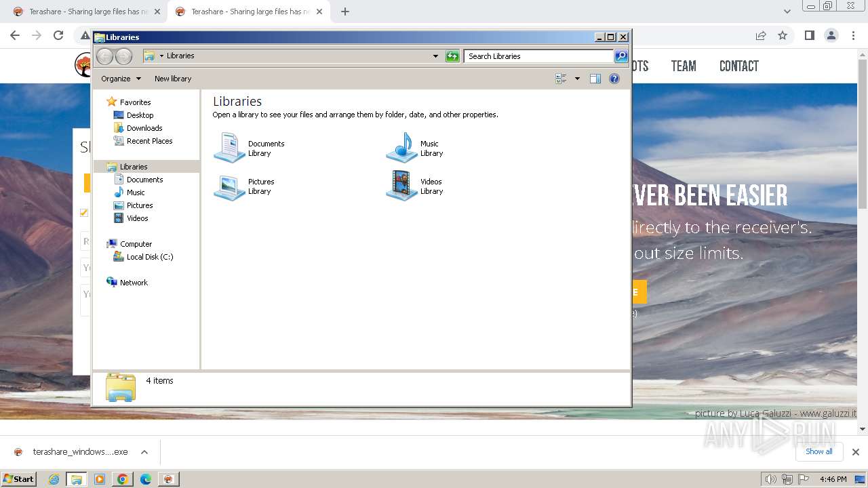Open the views options dropdown arrow
Viewport: 868px width, 488px height.
pos(577,79)
